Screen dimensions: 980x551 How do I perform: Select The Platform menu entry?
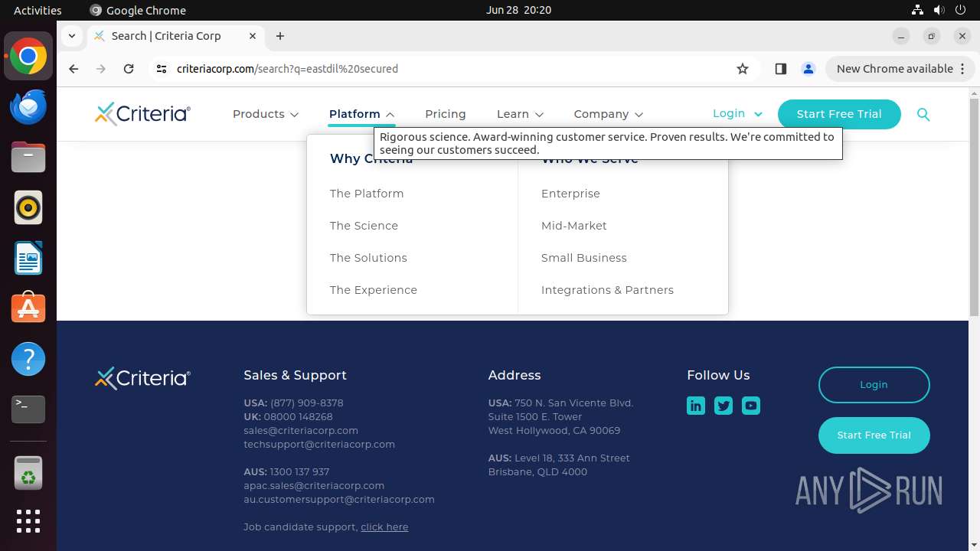(367, 194)
